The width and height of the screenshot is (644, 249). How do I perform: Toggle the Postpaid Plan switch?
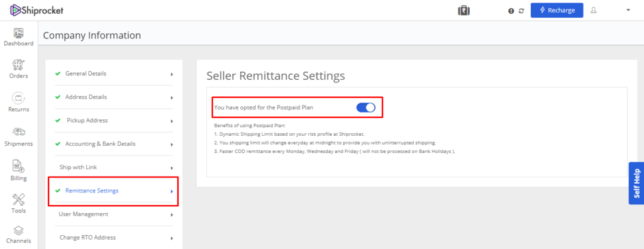click(365, 108)
